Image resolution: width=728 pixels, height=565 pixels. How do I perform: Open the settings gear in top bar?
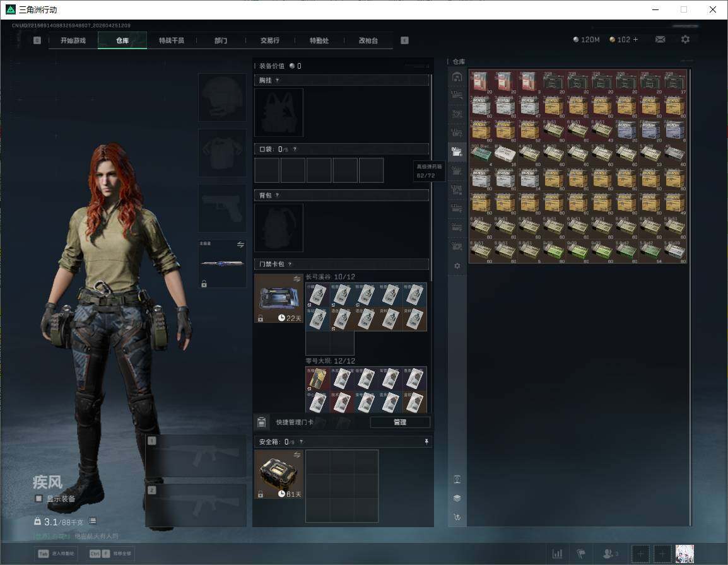pos(685,40)
